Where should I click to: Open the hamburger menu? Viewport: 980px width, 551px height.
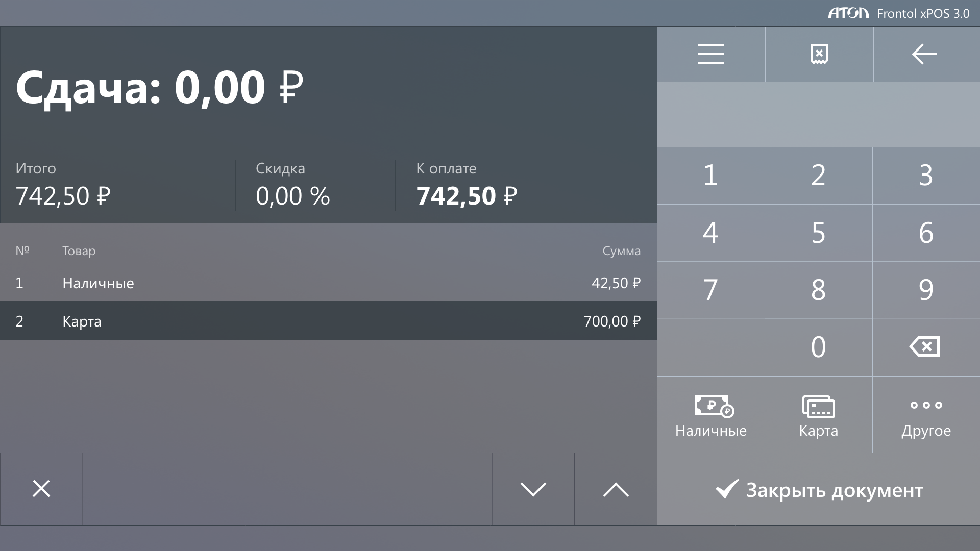(x=710, y=54)
